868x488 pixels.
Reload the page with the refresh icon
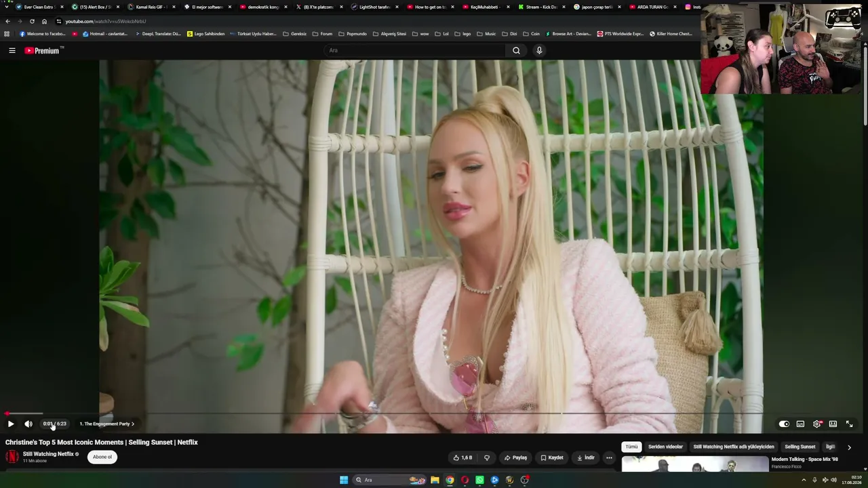coord(32,21)
